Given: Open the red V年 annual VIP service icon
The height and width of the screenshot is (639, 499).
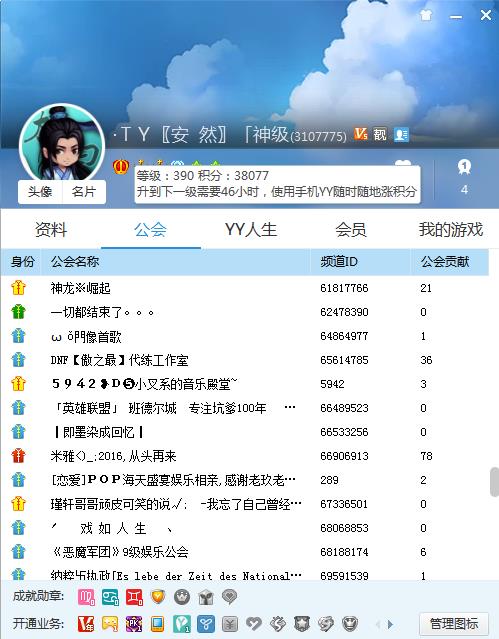Looking at the screenshot, I should tap(86, 624).
